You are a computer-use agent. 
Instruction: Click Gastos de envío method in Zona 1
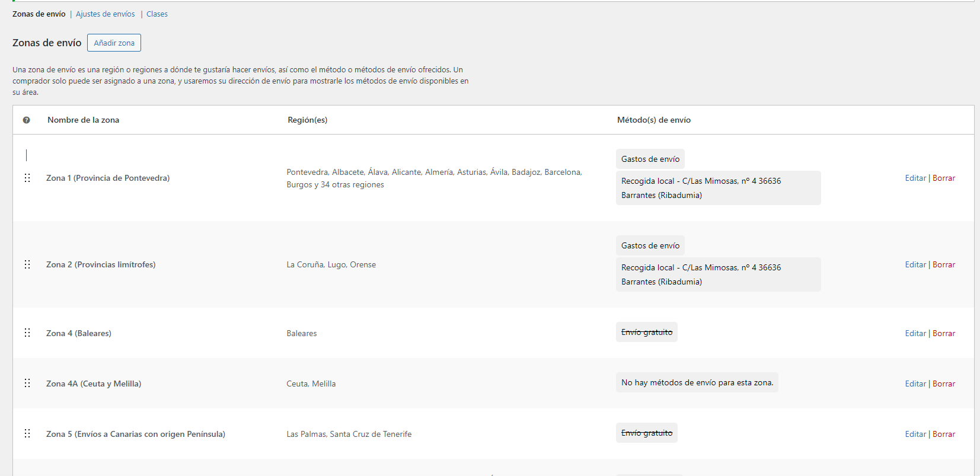click(650, 159)
